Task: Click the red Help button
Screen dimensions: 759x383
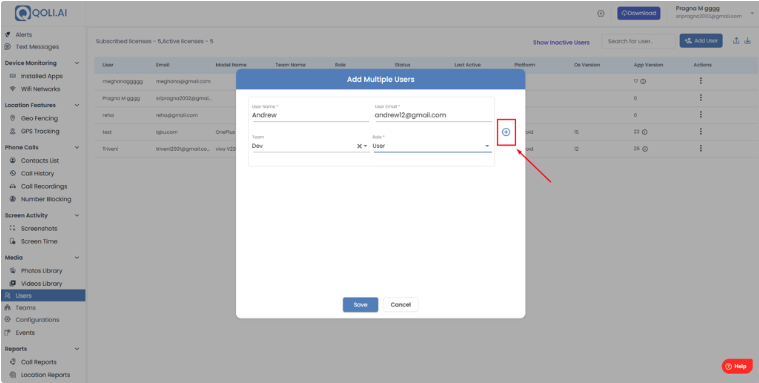Action: click(737, 366)
